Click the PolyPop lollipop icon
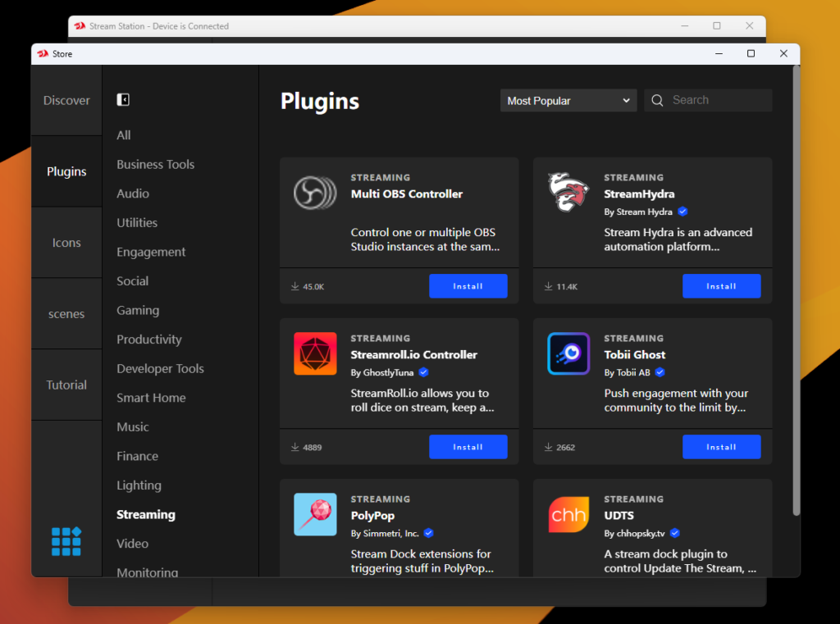840x624 pixels. pyautogui.click(x=315, y=514)
